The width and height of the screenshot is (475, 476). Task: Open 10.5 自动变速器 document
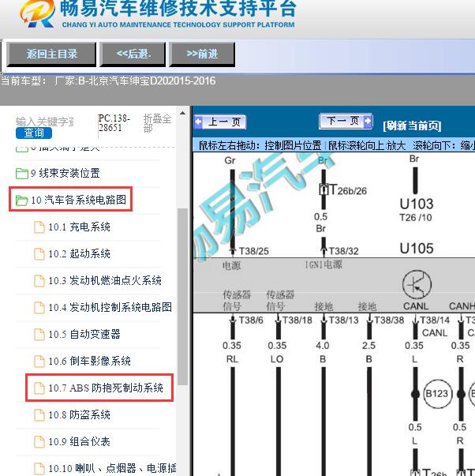click(x=84, y=334)
